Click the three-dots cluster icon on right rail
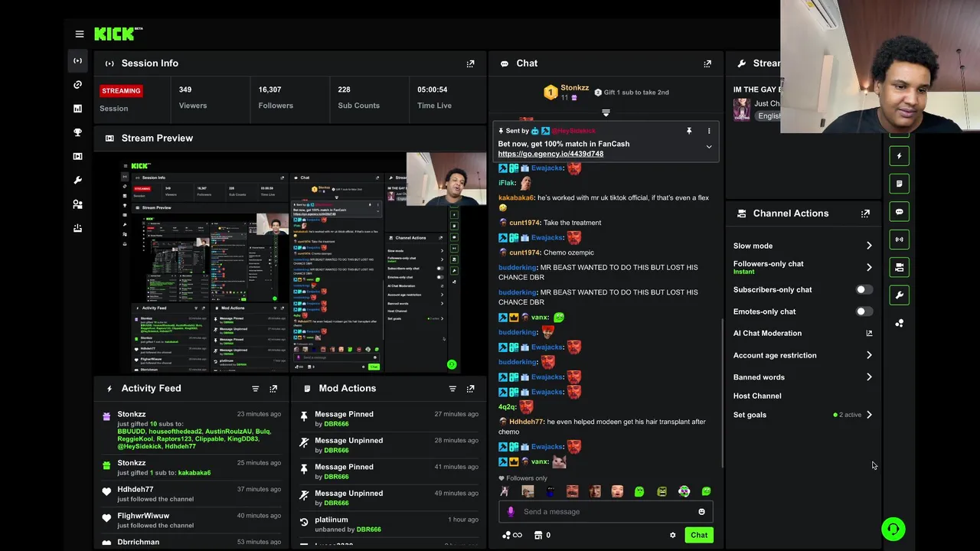This screenshot has width=980, height=551. tap(900, 323)
